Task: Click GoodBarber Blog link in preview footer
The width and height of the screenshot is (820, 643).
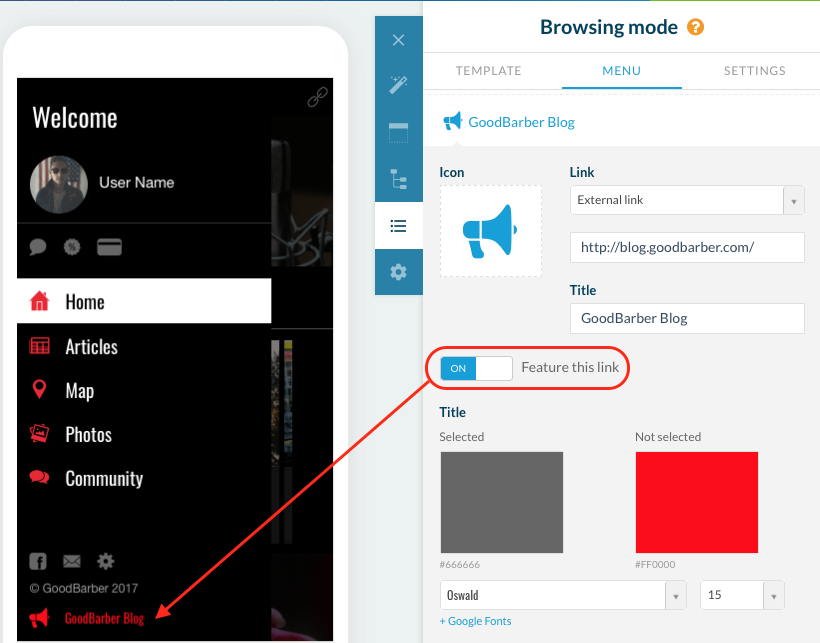Action: click(x=104, y=618)
